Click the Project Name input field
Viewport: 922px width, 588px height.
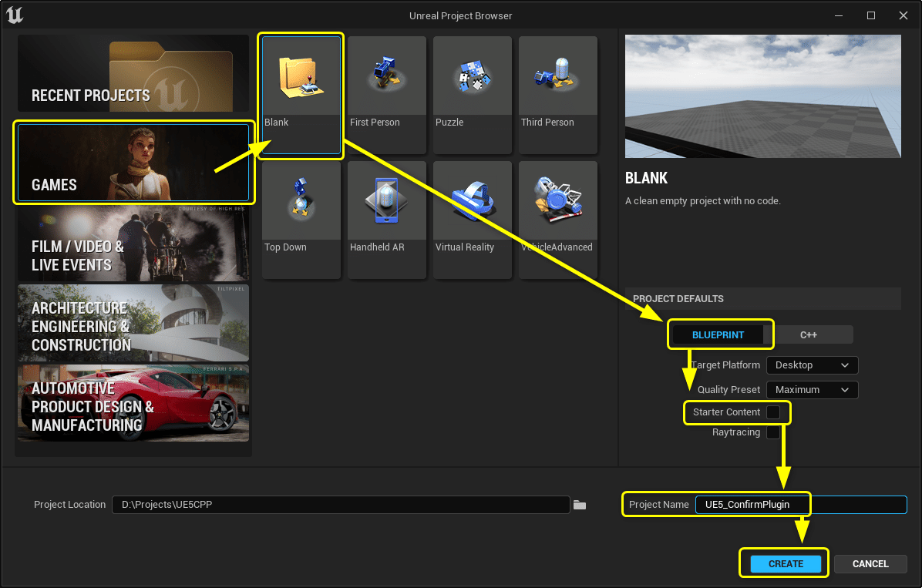[x=801, y=505]
